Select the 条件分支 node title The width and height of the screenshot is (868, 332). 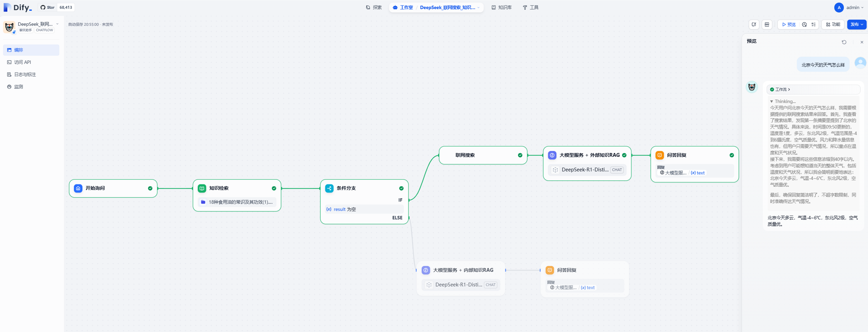tap(346, 188)
